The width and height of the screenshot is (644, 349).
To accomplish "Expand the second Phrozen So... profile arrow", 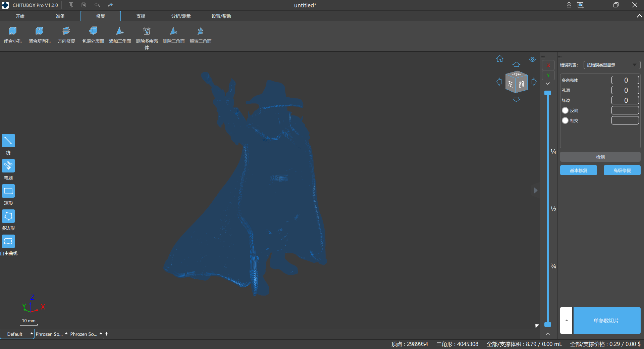I will 101,334.
